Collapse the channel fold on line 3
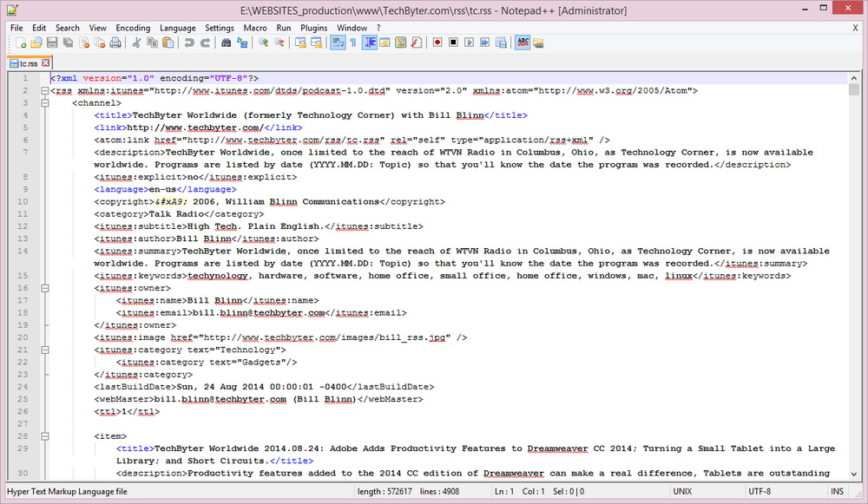Image resolution: width=868 pixels, height=504 pixels. [x=45, y=103]
